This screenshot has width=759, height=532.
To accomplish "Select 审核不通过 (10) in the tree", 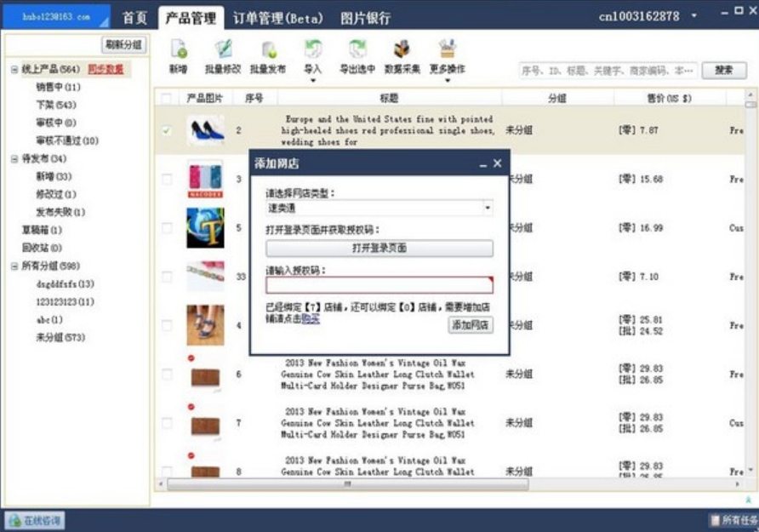I will (x=67, y=140).
